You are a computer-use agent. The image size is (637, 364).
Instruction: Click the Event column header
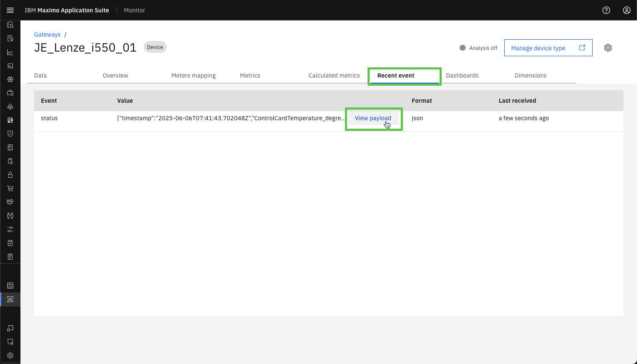[49, 101]
